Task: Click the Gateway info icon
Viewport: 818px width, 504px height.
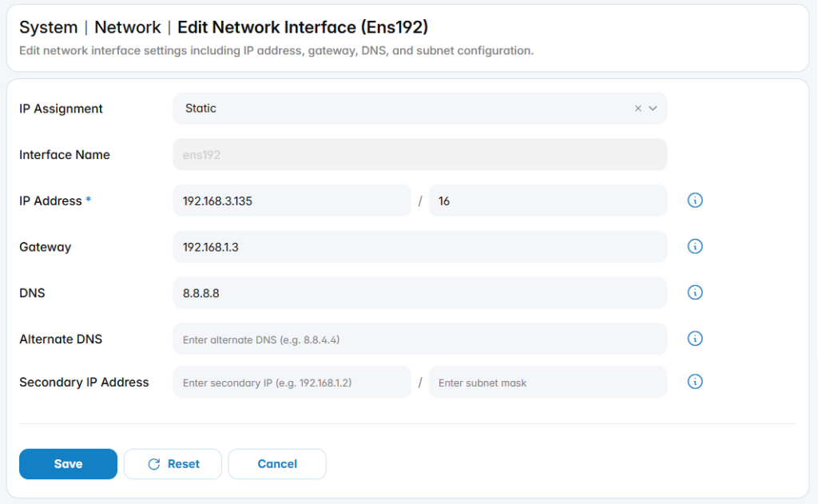Action: [695, 246]
